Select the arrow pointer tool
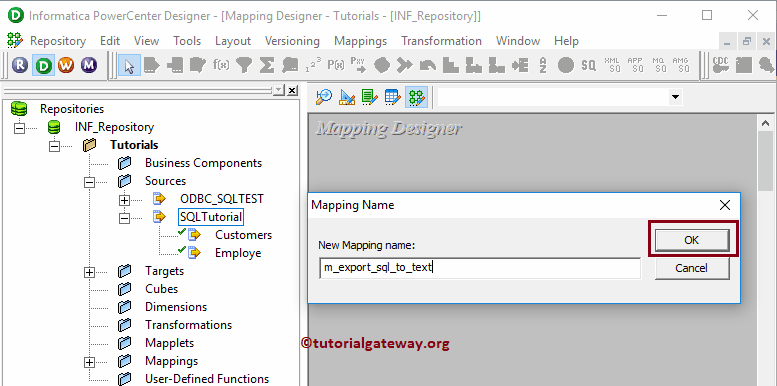 [129, 65]
